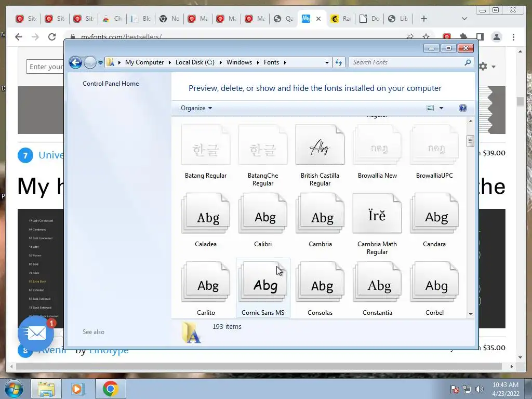Open address bar history dropdown
Screen dimensions: 532x399
pos(327,62)
